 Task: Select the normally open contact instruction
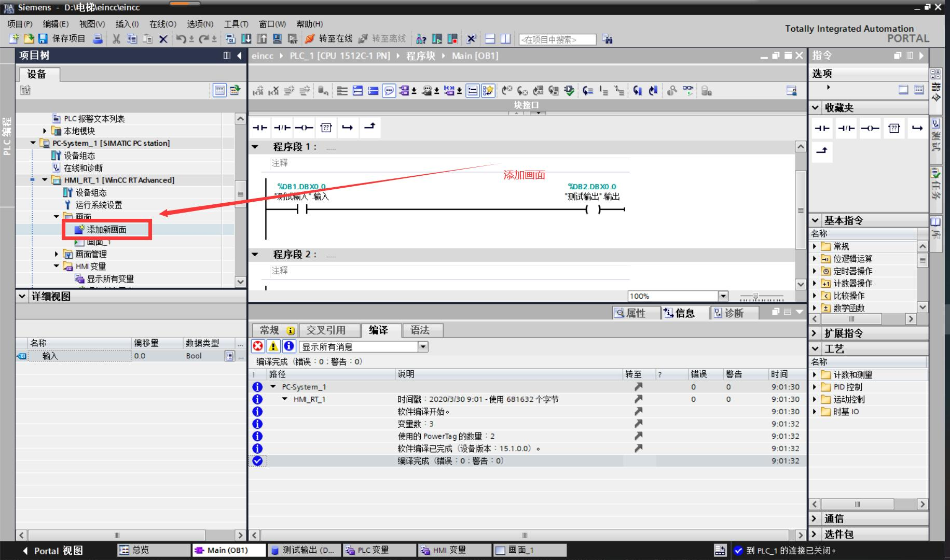pos(260,127)
